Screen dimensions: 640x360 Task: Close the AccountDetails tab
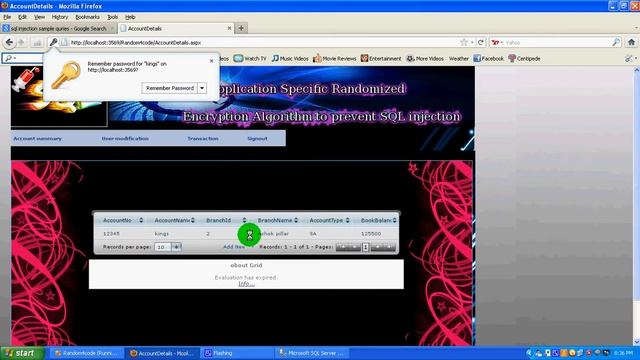[229, 28]
